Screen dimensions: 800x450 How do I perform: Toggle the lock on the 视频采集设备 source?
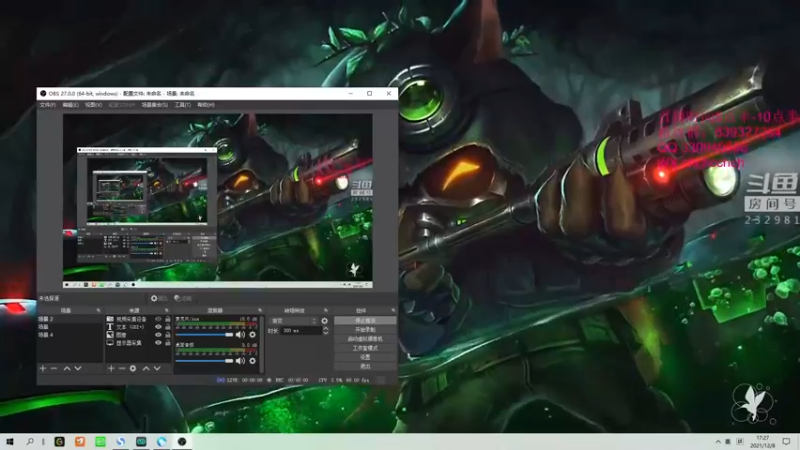point(167,319)
